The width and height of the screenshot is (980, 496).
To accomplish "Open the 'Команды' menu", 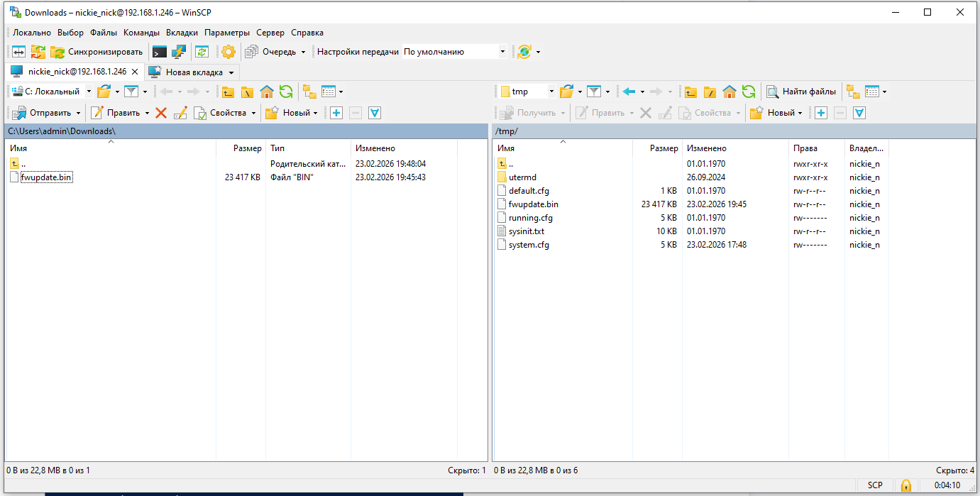I will [x=141, y=33].
